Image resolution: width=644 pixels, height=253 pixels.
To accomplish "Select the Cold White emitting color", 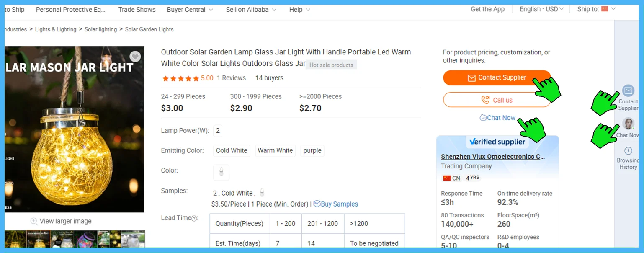I will click(x=232, y=150).
